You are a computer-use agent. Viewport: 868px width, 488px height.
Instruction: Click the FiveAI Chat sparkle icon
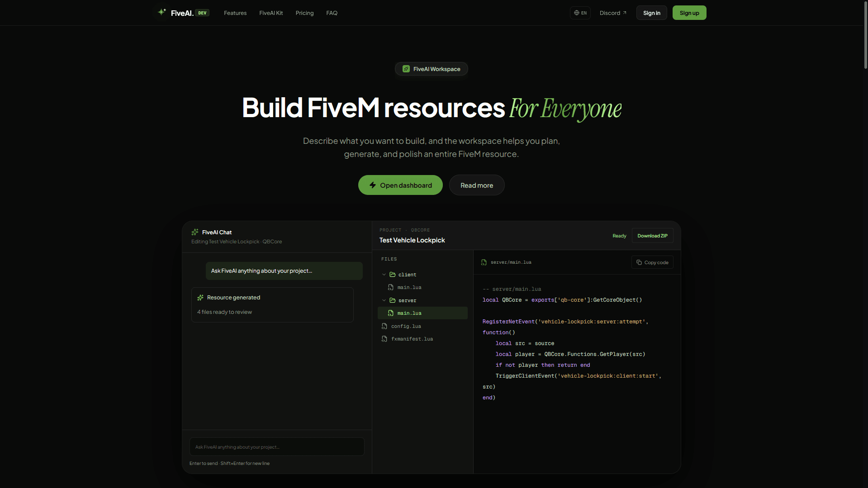point(195,232)
